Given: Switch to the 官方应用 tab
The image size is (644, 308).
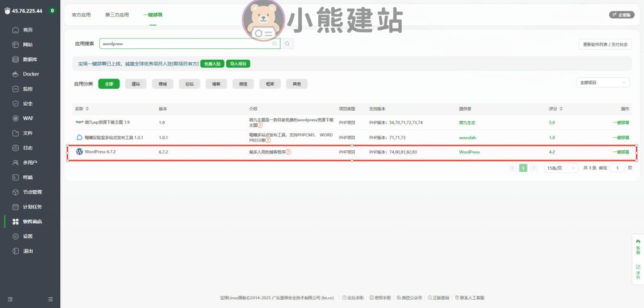Looking at the screenshot, I should [81, 14].
